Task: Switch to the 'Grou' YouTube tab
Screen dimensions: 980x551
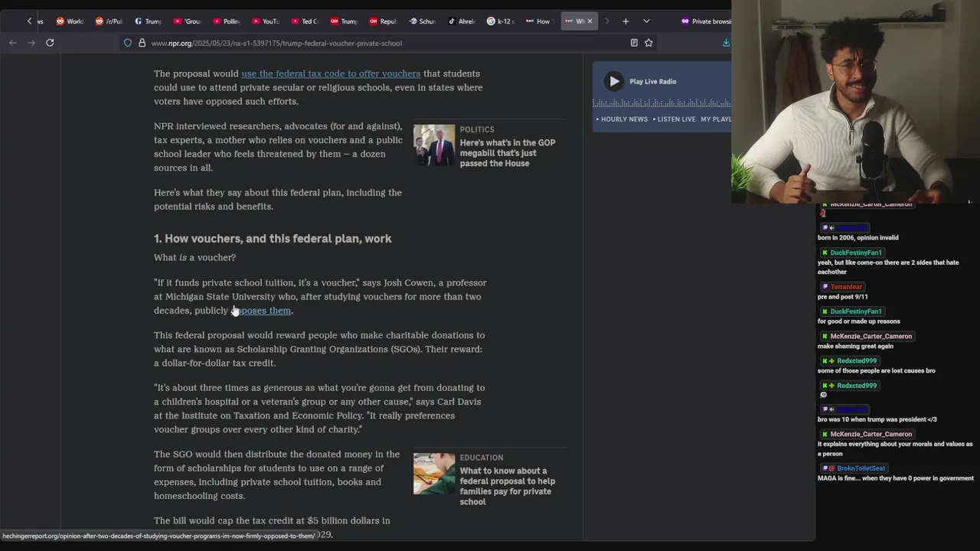Action: tap(187, 21)
